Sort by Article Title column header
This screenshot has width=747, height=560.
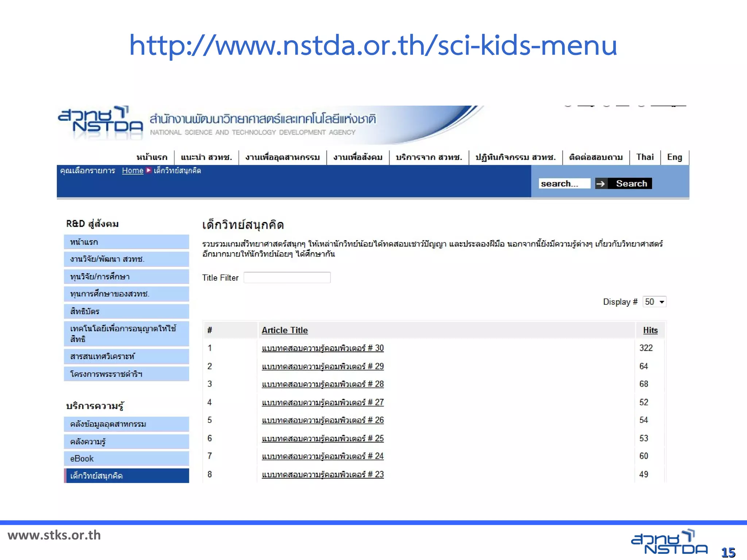pyautogui.click(x=285, y=330)
